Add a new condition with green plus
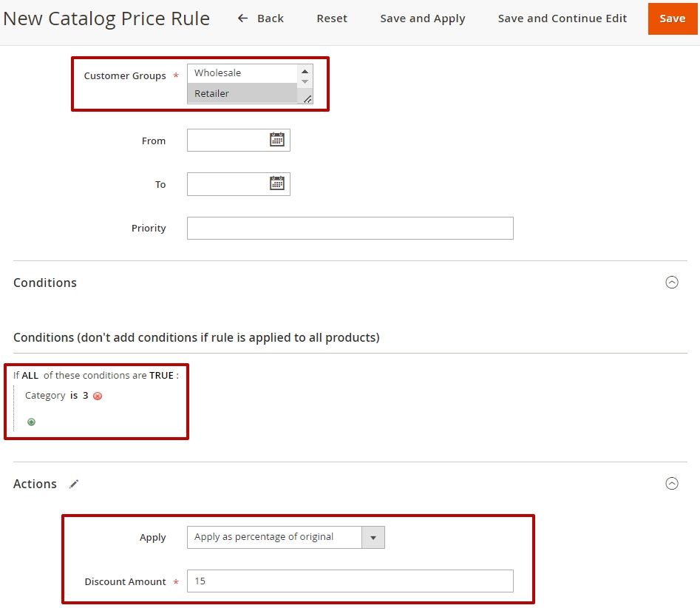Screen dimensions: 700x608 click(x=31, y=422)
